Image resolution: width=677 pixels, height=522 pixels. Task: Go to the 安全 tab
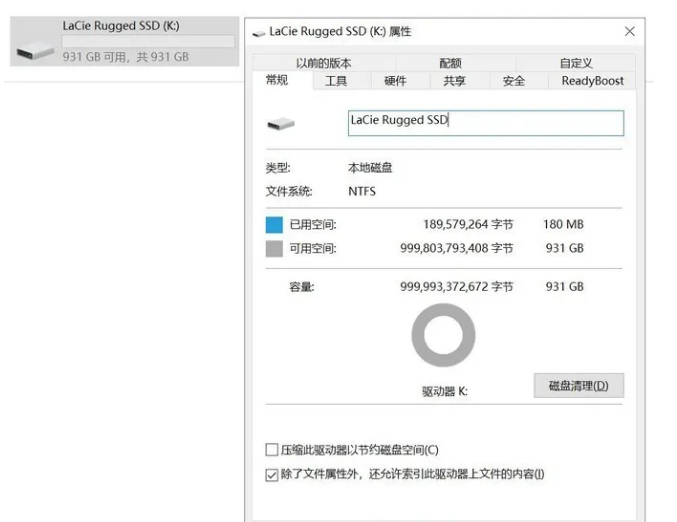(x=513, y=81)
